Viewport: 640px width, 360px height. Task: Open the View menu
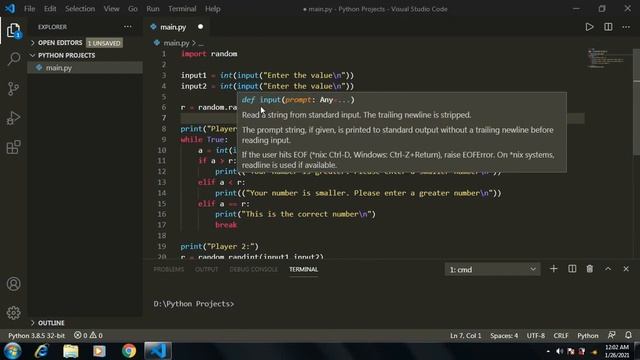[111, 9]
